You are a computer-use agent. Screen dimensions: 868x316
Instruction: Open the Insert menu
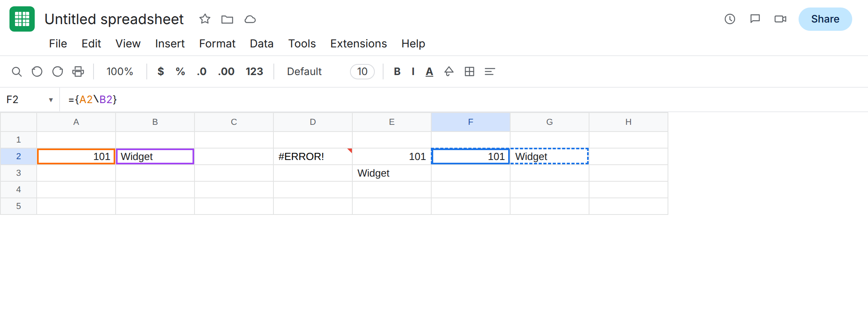(x=170, y=43)
